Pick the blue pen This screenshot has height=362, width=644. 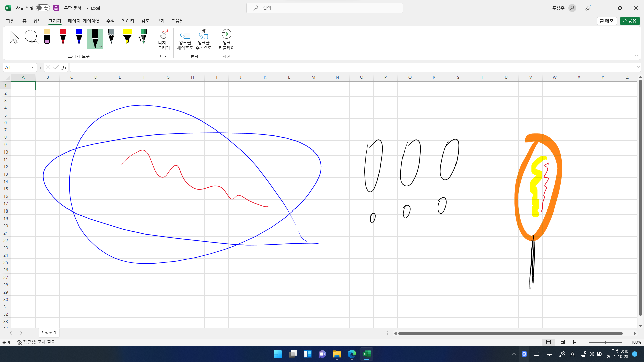(x=79, y=36)
